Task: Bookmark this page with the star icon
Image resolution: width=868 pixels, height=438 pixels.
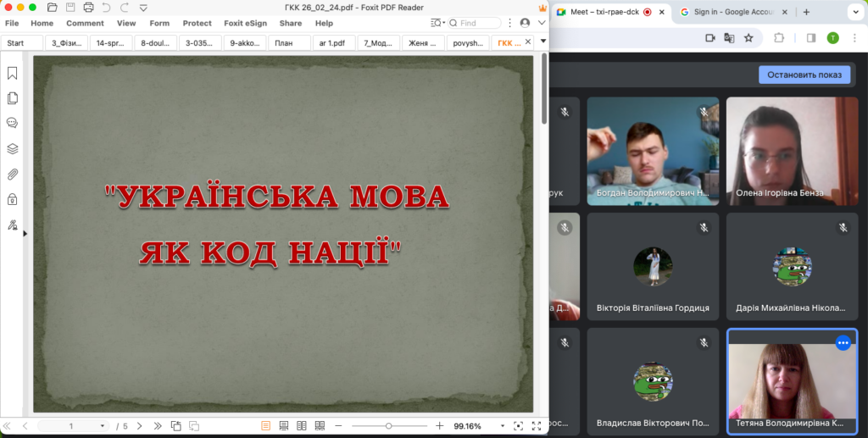Action: click(x=748, y=37)
